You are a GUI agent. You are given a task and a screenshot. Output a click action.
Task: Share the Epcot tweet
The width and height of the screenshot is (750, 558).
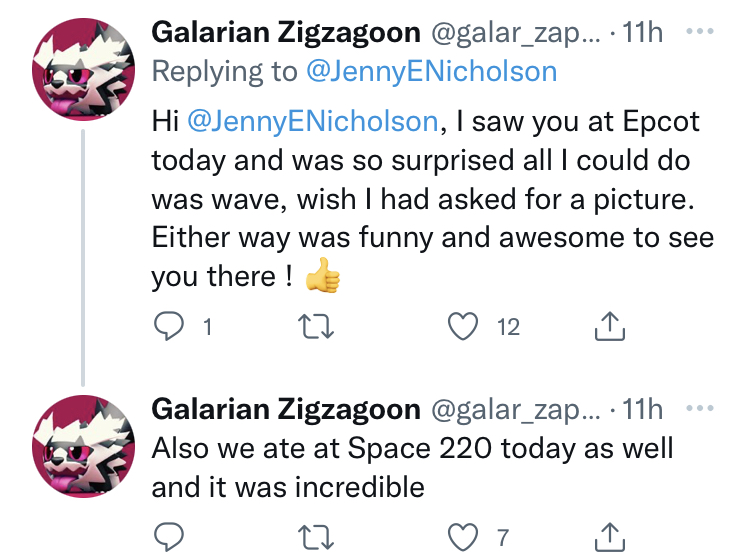point(609,327)
